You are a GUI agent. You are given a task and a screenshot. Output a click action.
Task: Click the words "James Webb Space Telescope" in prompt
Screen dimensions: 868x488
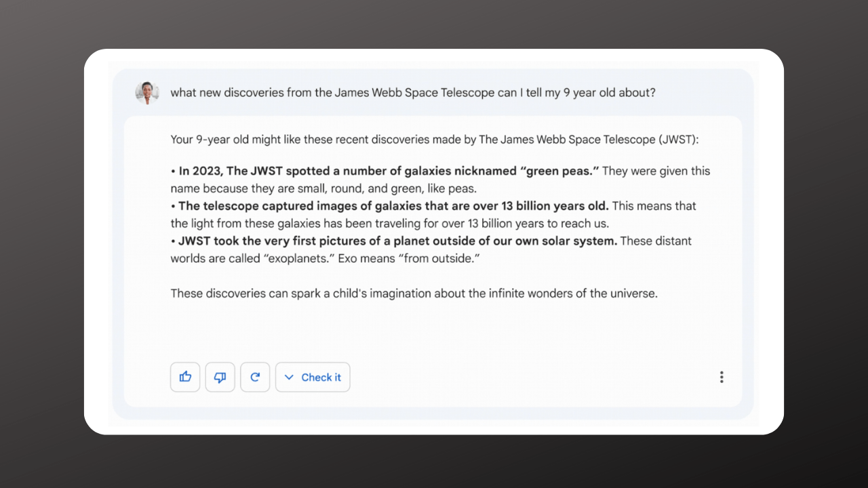point(414,93)
